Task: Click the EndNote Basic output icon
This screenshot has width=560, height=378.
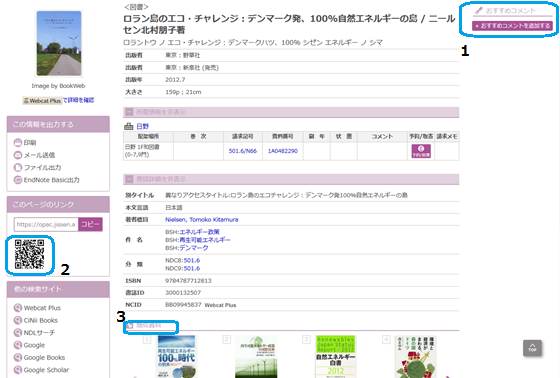Action: [x=18, y=180]
